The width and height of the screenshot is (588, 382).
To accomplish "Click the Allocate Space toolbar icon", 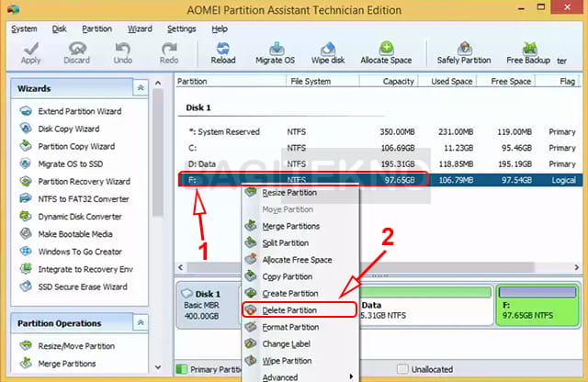I will (386, 53).
